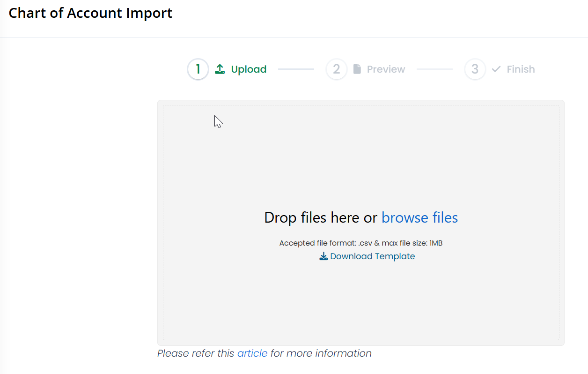The image size is (588, 374).
Task: Click the accepted file format note
Action: [x=361, y=243]
